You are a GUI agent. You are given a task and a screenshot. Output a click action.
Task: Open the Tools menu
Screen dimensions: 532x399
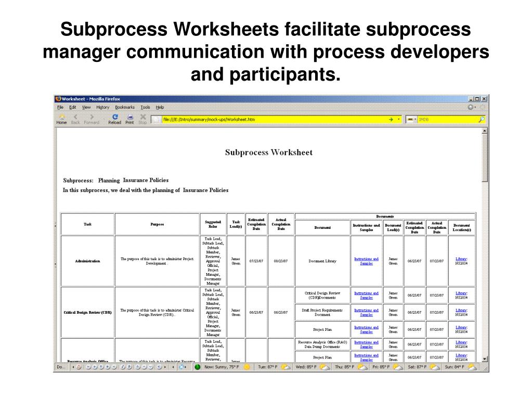pos(145,107)
